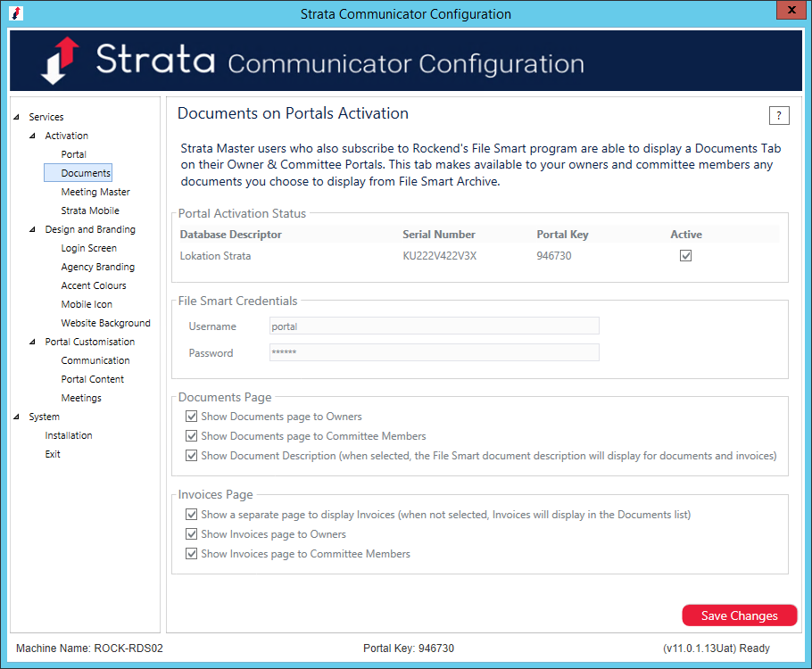
Task: Click Machine Name ROCK-RDS02 in status bar
Action: click(89, 648)
